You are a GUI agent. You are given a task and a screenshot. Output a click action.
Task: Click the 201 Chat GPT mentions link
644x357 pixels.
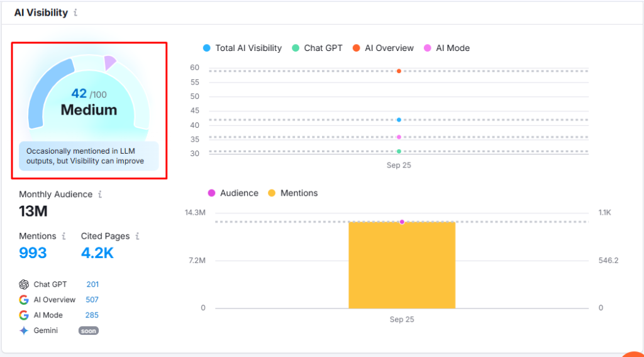click(x=92, y=285)
